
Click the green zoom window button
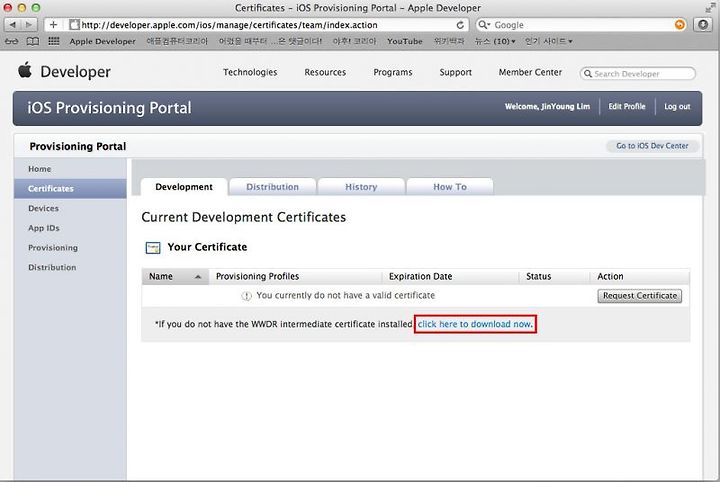[36, 8]
